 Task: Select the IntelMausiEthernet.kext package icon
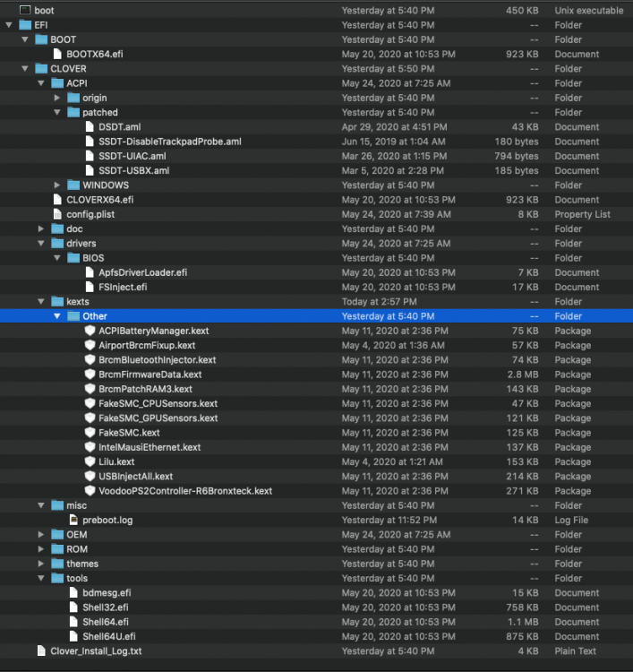point(90,447)
